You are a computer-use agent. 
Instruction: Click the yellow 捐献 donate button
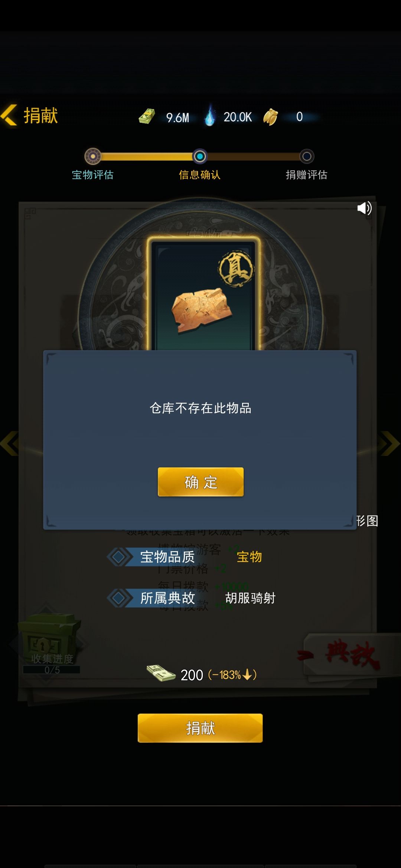tap(200, 728)
